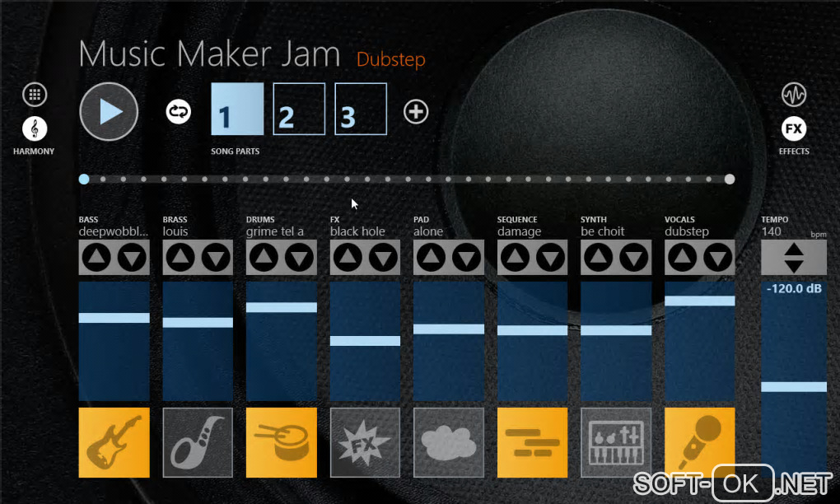Viewport: 840px width, 504px height.
Task: Click the master volume slider handle
Action: 794,387
